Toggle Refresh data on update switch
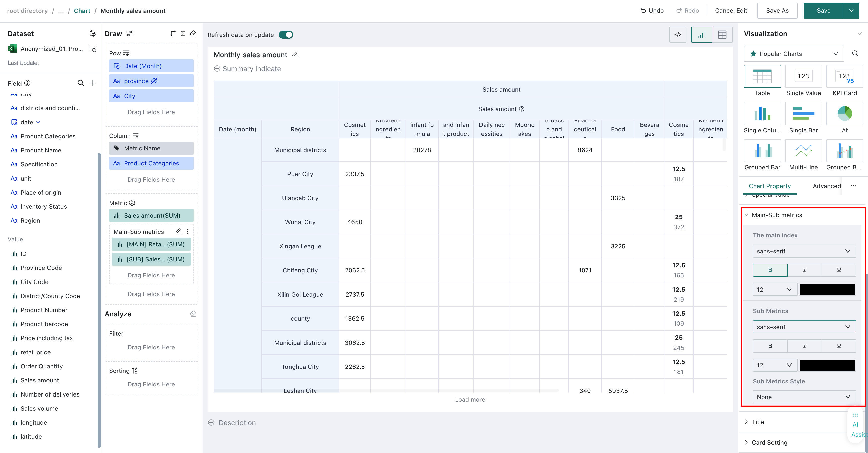 286,35
